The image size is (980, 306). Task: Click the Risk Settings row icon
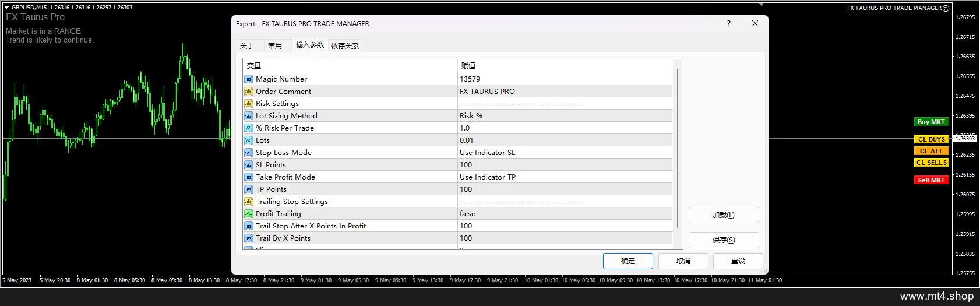coord(248,104)
